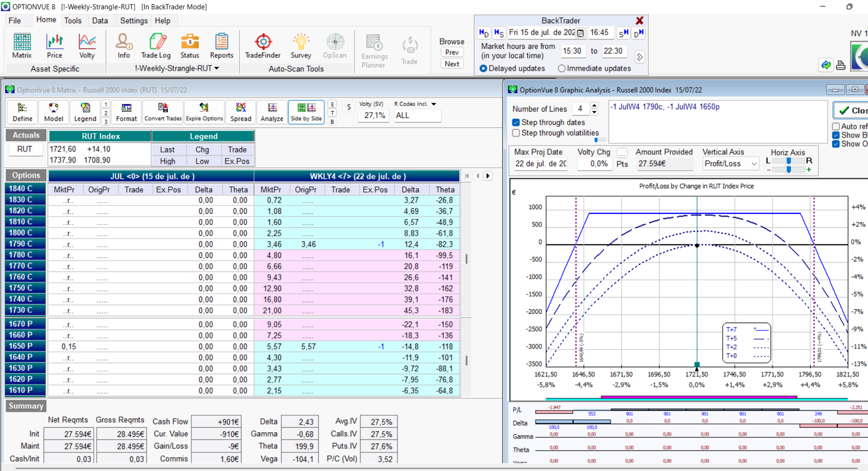Click the 1650 P option row header
The image size is (868, 471).
pos(25,346)
